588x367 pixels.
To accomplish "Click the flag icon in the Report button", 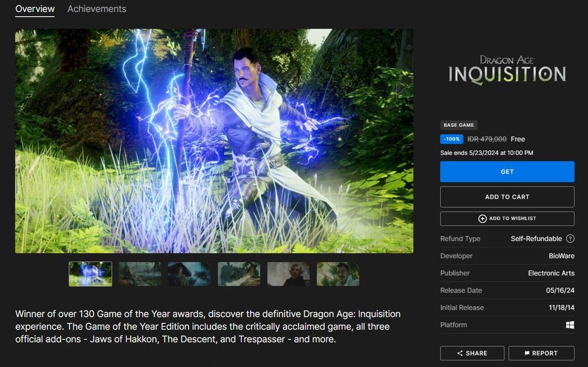I will point(527,353).
